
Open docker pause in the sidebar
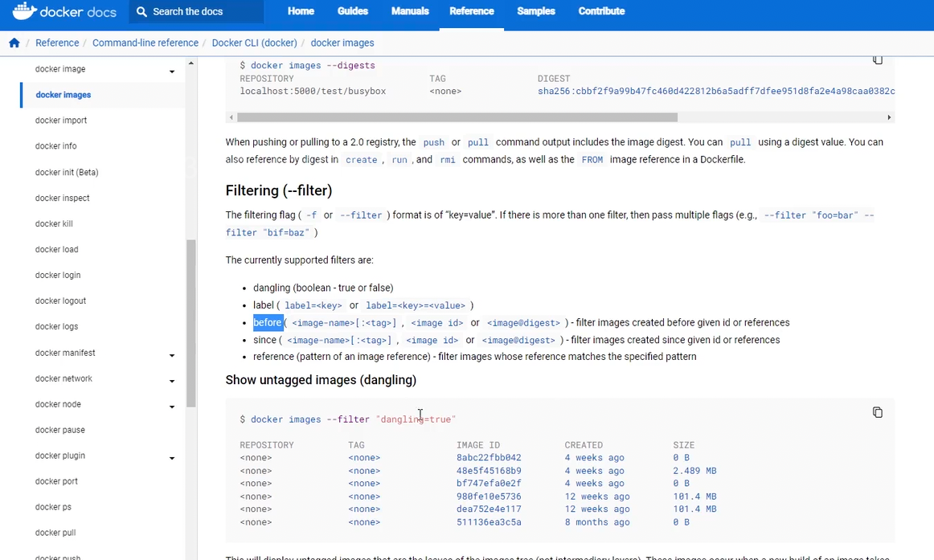pos(60,430)
